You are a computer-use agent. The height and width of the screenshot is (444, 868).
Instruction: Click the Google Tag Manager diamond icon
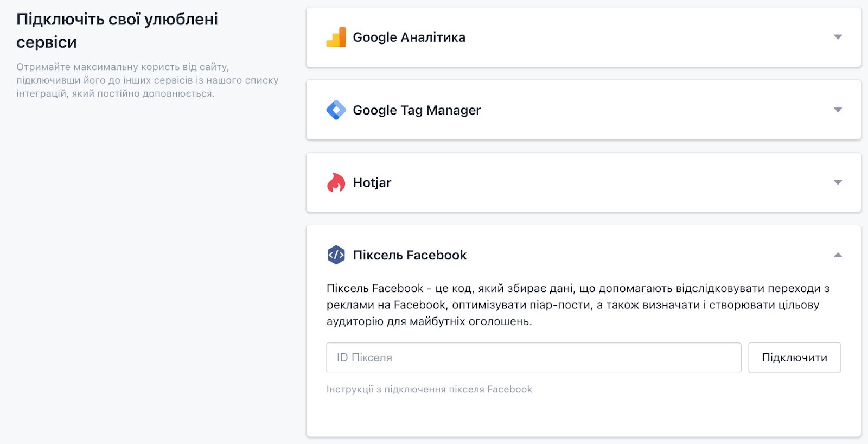coord(336,110)
